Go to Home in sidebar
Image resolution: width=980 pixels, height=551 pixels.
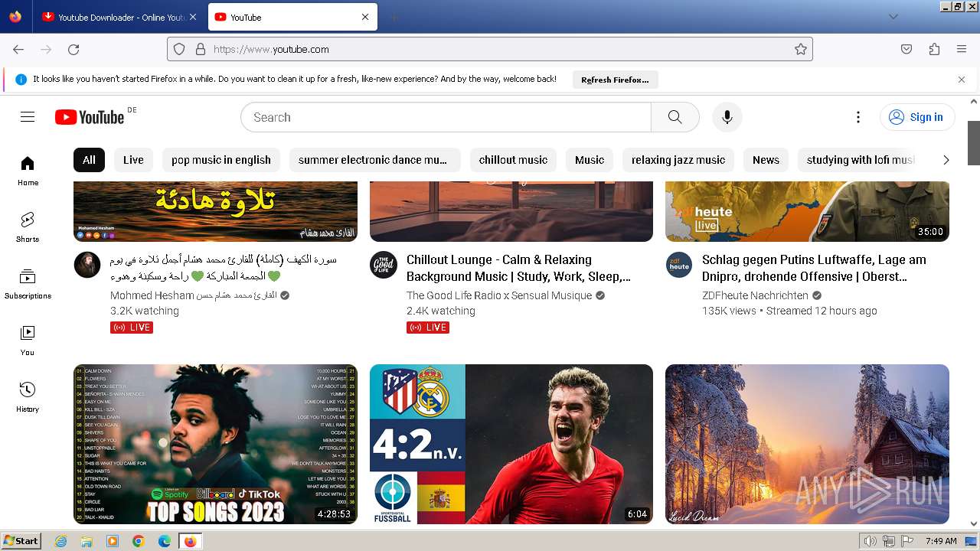point(28,171)
